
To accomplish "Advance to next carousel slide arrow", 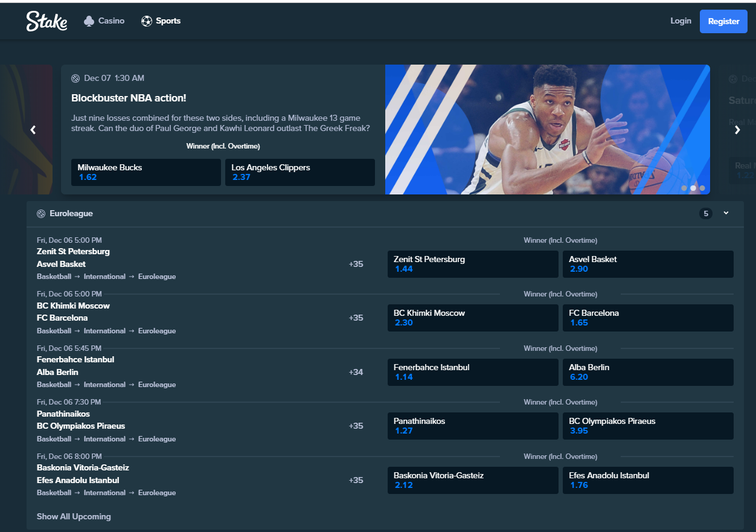I will click(x=737, y=130).
